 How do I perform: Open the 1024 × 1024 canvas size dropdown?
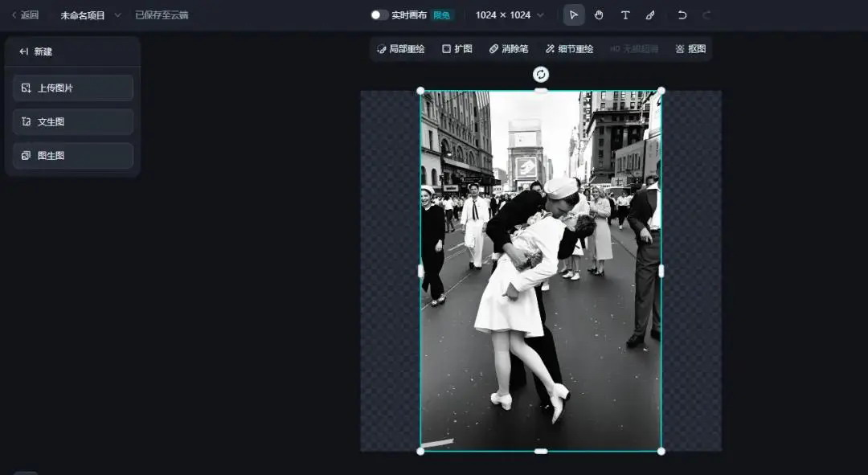click(510, 15)
